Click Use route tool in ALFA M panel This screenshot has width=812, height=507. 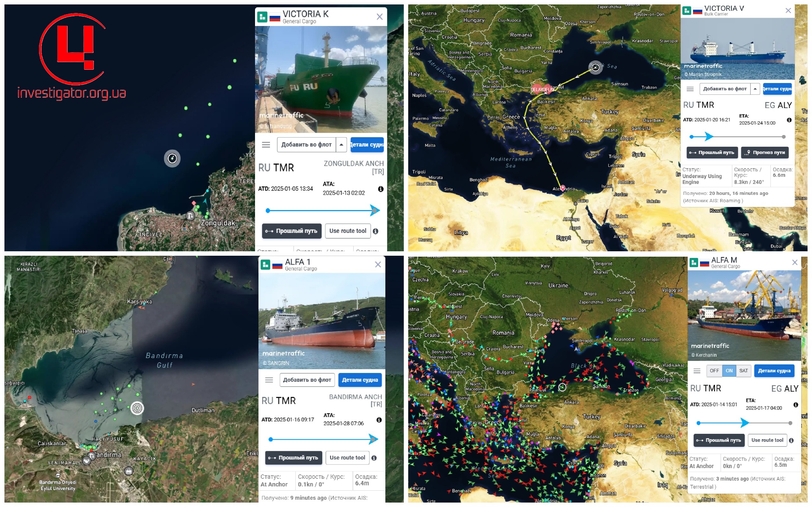click(x=767, y=440)
